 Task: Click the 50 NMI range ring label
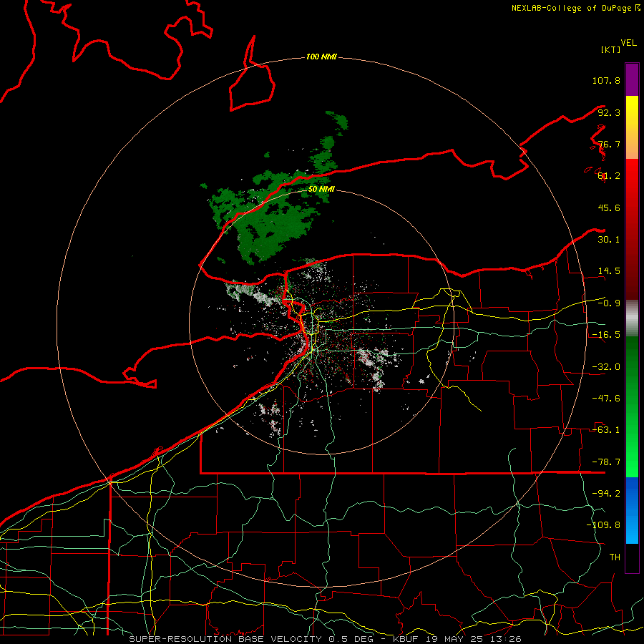(x=321, y=189)
